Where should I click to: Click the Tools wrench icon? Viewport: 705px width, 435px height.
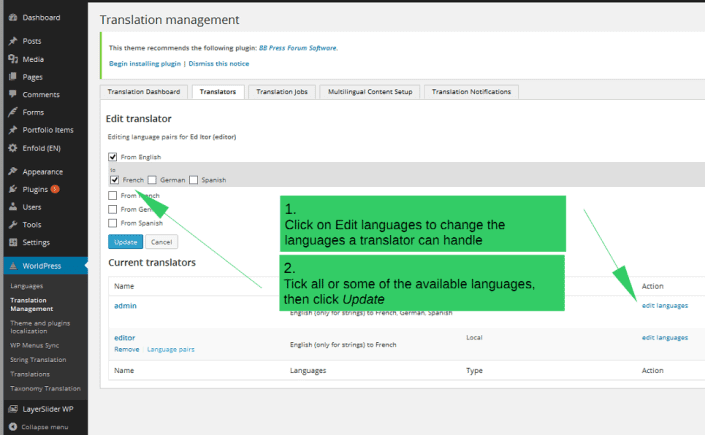tap(13, 224)
